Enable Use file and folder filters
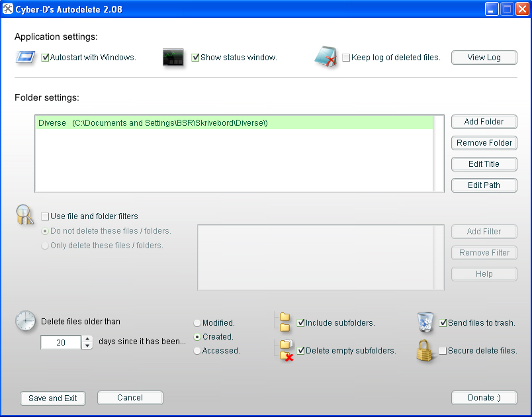 [x=45, y=216]
